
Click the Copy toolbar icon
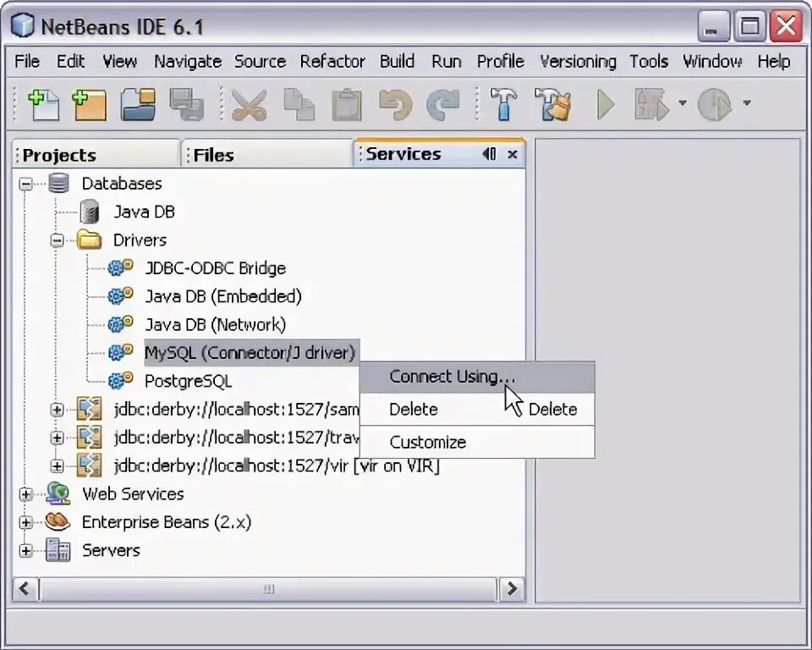coord(299,104)
